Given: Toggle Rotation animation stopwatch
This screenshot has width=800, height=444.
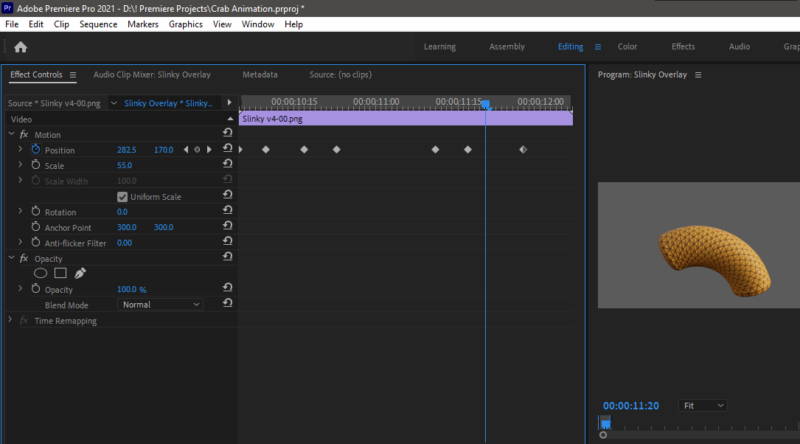Looking at the screenshot, I should (x=36, y=211).
